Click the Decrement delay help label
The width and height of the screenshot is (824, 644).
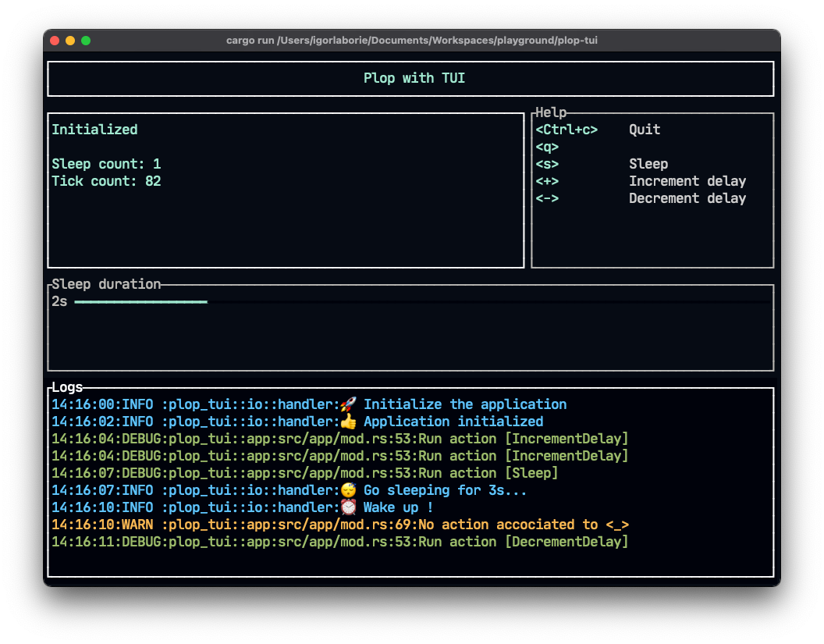[x=687, y=198]
